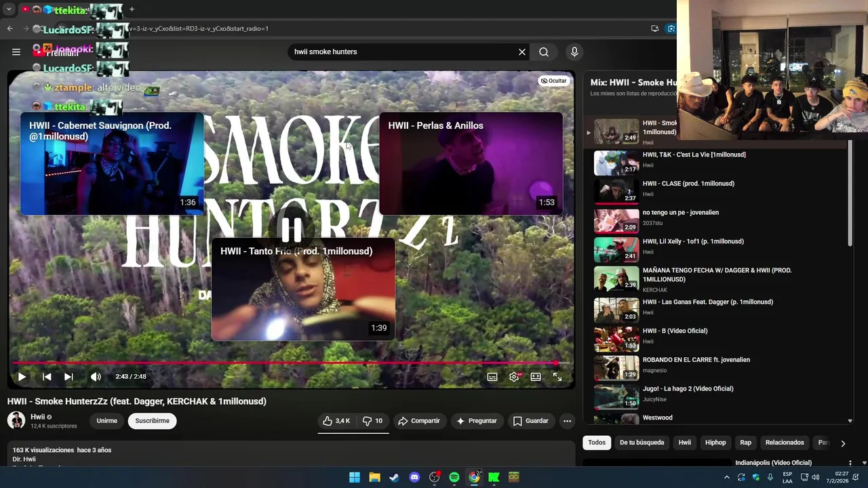Like the video showing 3,4 K

click(336, 421)
